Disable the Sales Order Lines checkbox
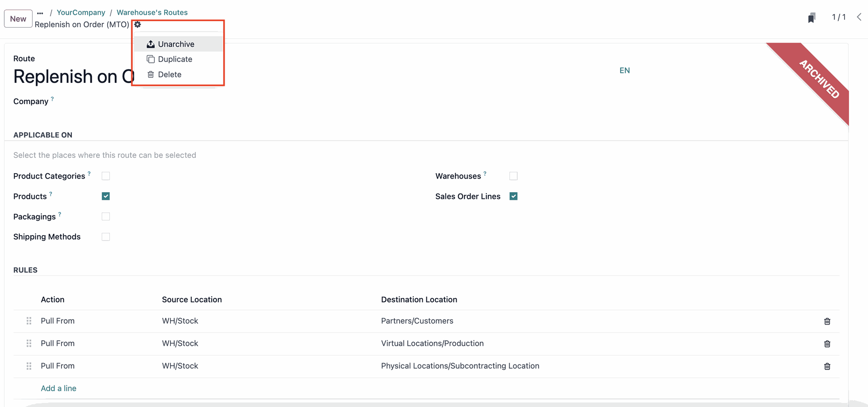The height and width of the screenshot is (407, 868). tap(514, 196)
